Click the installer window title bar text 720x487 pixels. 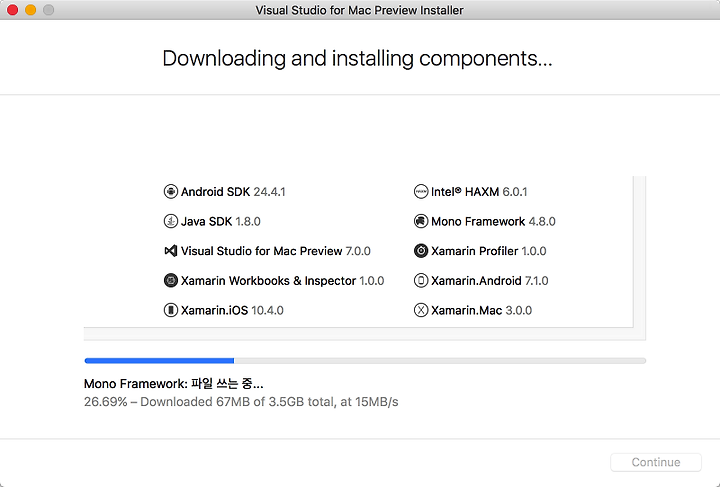pos(360,10)
